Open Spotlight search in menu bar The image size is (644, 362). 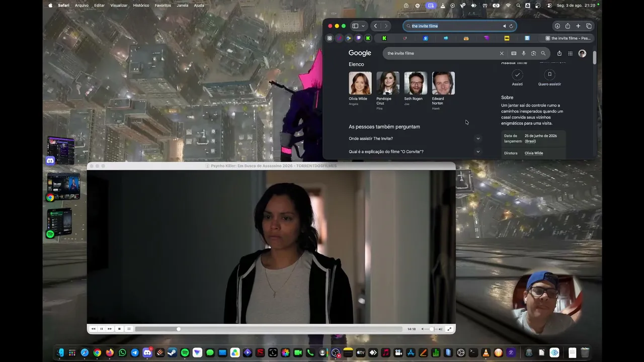click(518, 6)
